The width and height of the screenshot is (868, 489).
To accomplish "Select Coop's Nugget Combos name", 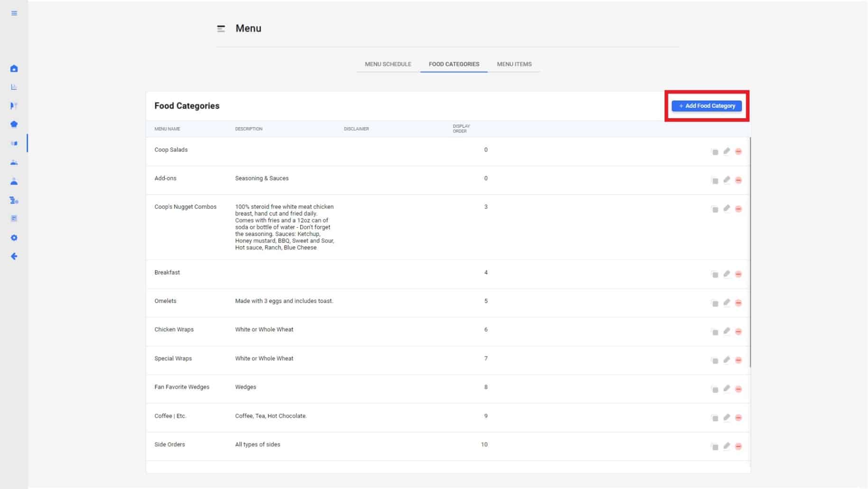I will (185, 207).
